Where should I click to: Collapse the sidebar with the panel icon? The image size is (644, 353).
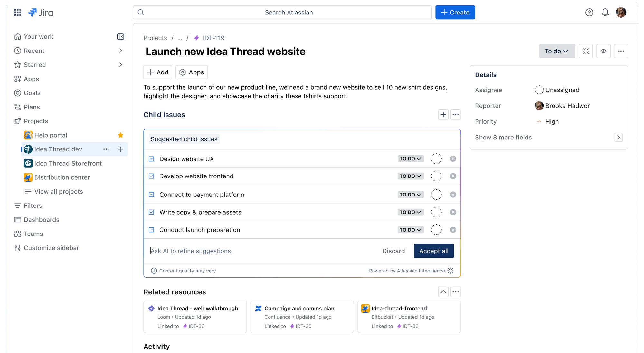120,36
